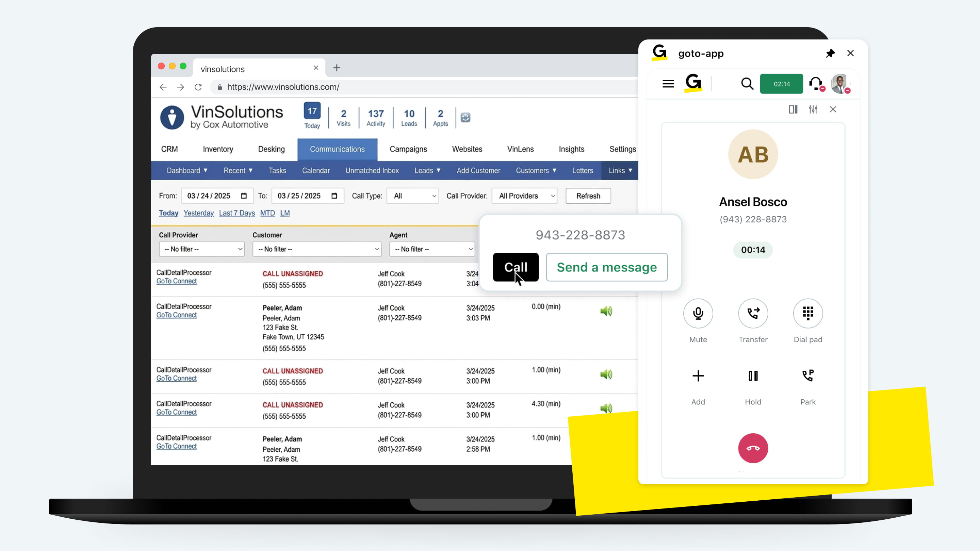Click the Last 7 Days link
Image resolution: width=980 pixels, height=551 pixels.
coord(236,213)
